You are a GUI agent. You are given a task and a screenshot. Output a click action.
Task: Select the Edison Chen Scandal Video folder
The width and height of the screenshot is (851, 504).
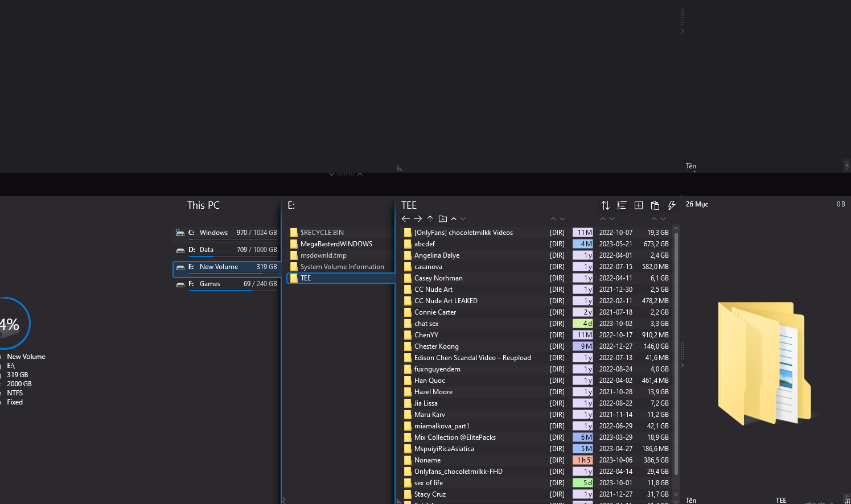point(537,358)
